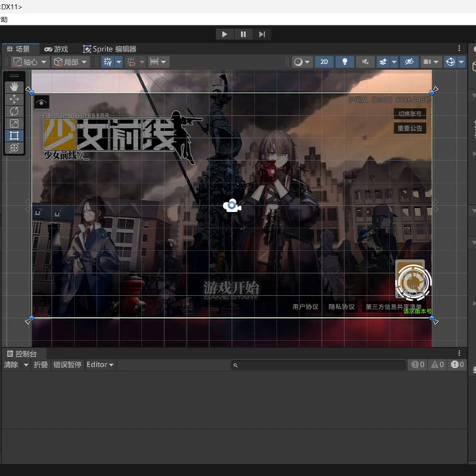Viewport: 476px width, 476px height.
Task: Open the 轴心 pivot mode dropdown
Action: pyautogui.click(x=30, y=62)
